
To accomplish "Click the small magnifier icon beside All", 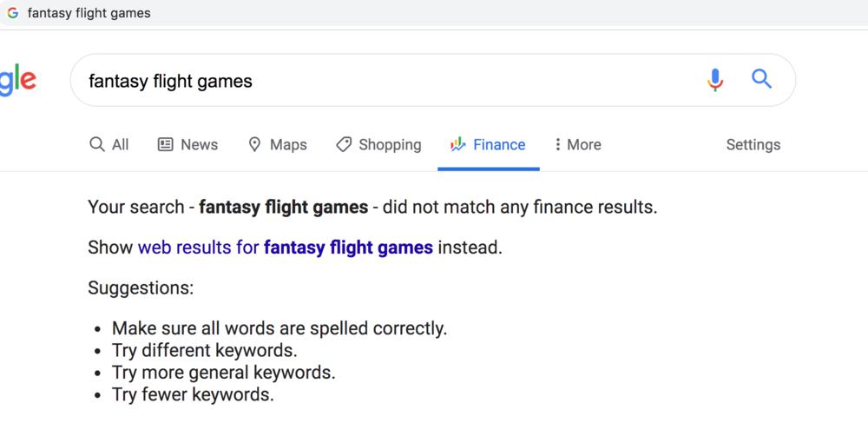I will 97,144.
